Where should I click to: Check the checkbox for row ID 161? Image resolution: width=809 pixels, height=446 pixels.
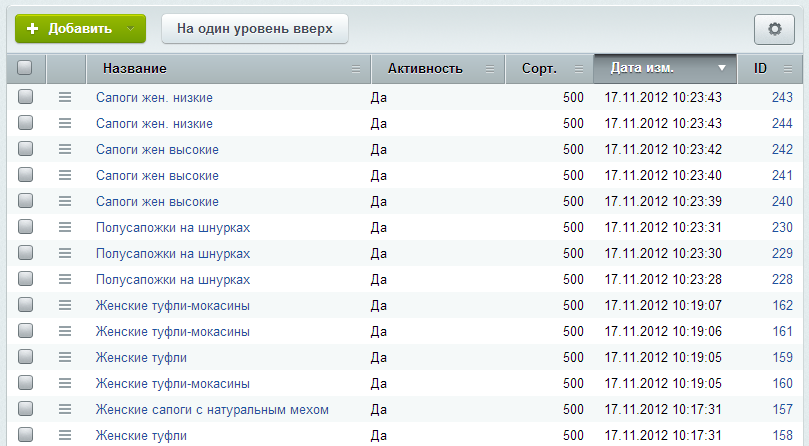(x=25, y=331)
